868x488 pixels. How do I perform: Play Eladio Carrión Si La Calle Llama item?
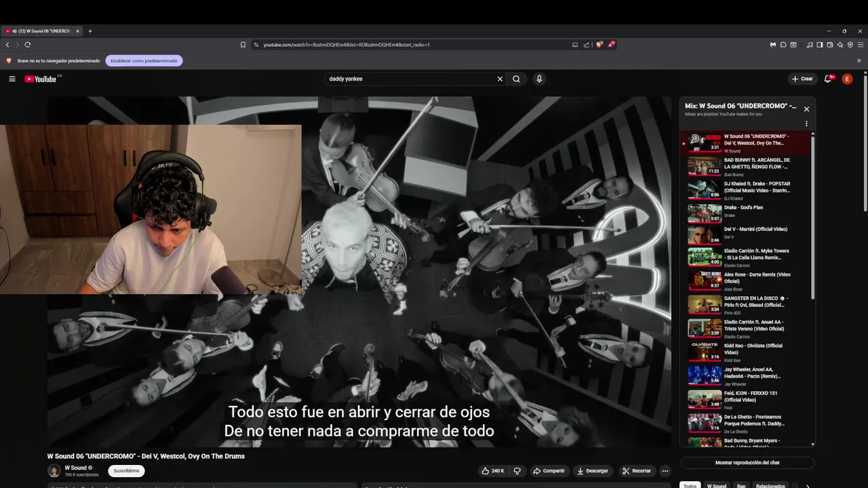click(x=747, y=257)
